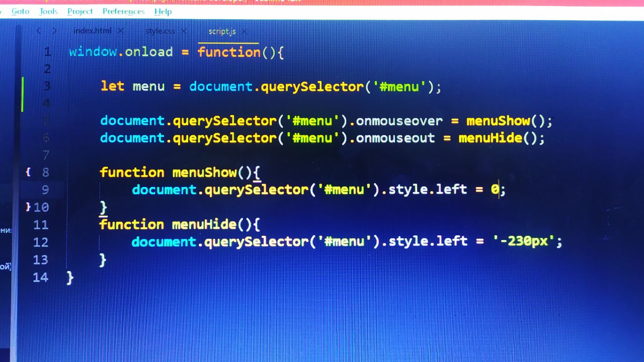Image resolution: width=644 pixels, height=362 pixels.
Task: Click the fold end marker at line 10
Action: pos(28,206)
